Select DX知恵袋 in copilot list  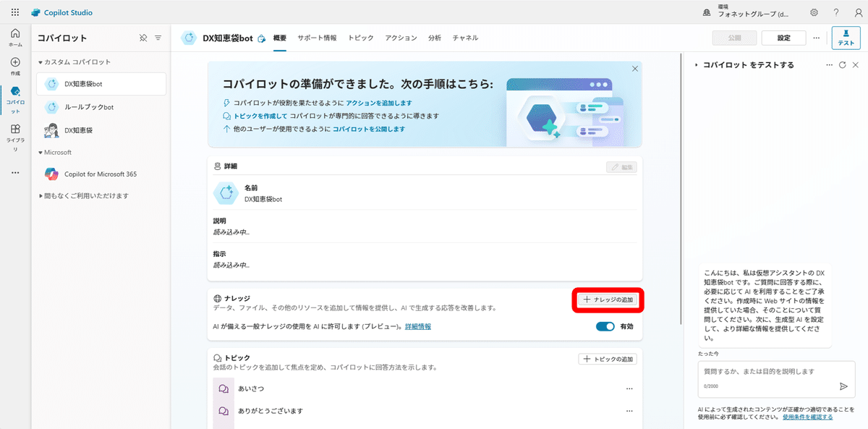[x=101, y=131]
